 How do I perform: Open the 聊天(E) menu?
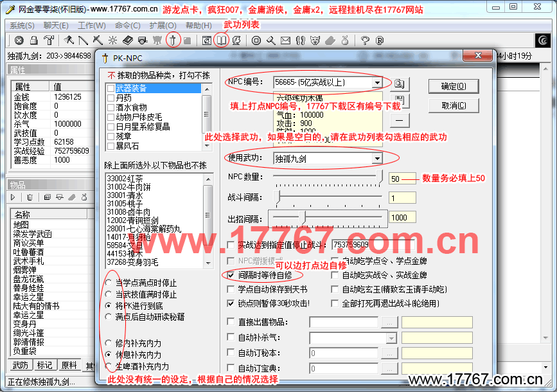(x=56, y=26)
